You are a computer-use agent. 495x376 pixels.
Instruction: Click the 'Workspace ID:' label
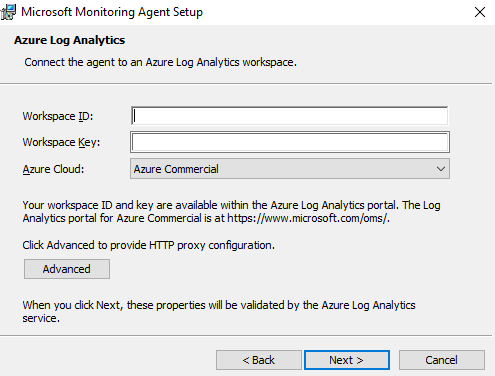[x=58, y=116]
